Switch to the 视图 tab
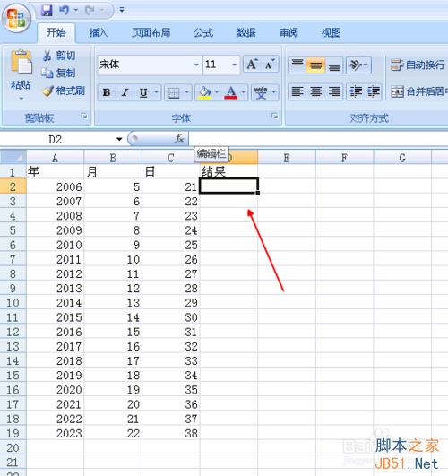This screenshot has width=448, height=476. tap(332, 33)
